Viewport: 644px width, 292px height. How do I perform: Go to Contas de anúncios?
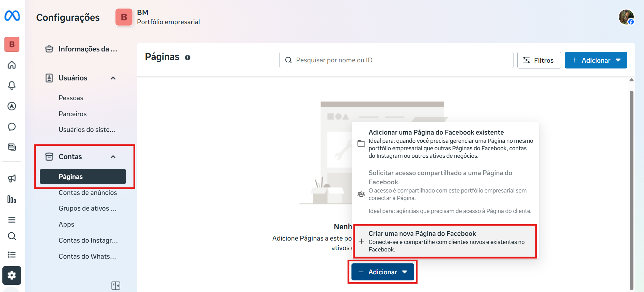click(x=88, y=193)
